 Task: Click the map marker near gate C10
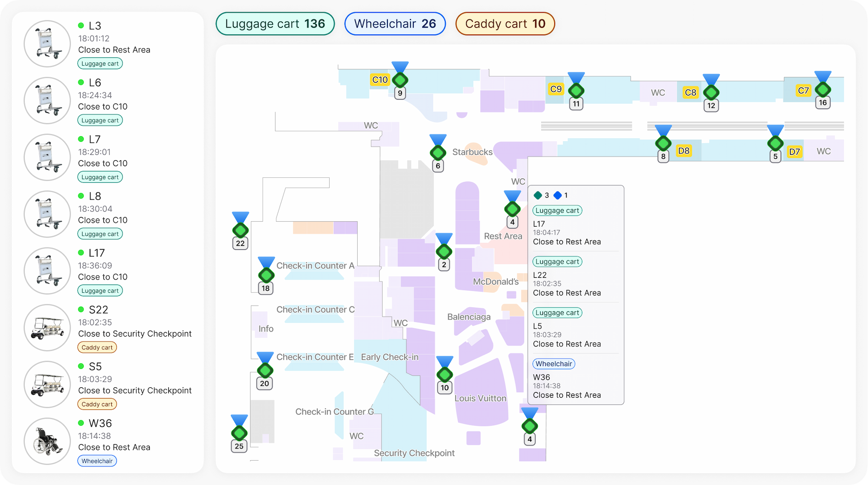tap(400, 80)
